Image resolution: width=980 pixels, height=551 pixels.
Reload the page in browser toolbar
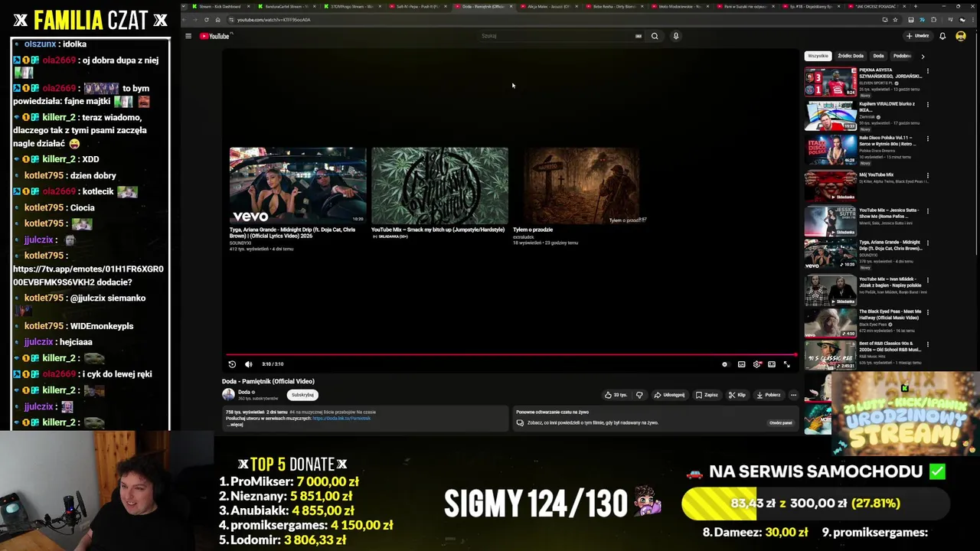pos(207,19)
